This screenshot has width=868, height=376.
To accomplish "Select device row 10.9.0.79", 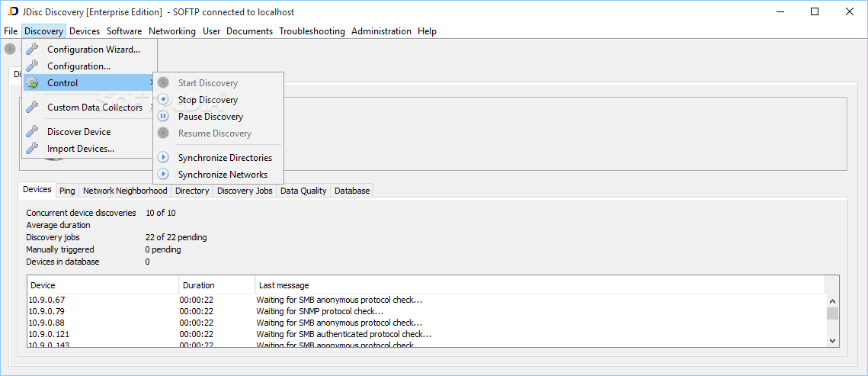I will [x=426, y=311].
